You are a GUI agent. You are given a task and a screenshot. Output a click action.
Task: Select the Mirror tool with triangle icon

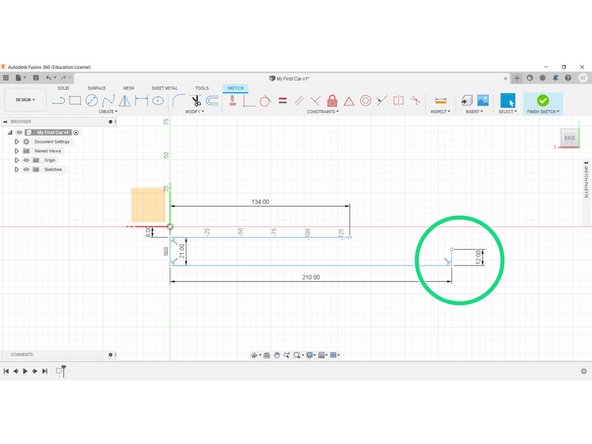pyautogui.click(x=125, y=101)
